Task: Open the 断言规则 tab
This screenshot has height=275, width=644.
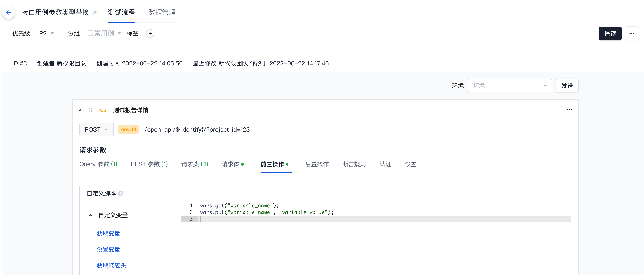Action: (x=354, y=164)
